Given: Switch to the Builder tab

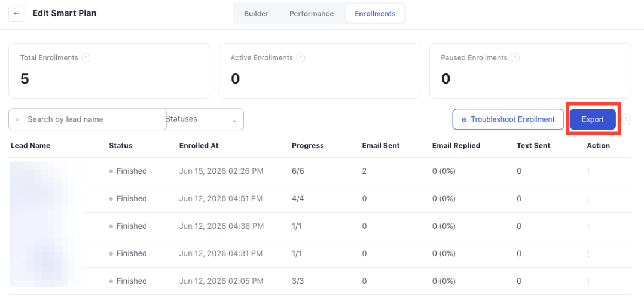Looking at the screenshot, I should pyautogui.click(x=257, y=14).
